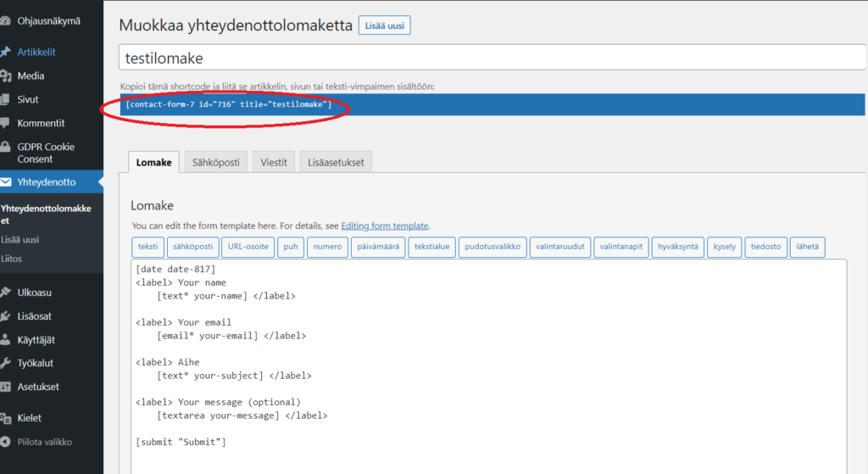Click the [submit "Submit"] line
This screenshot has height=474, width=868.
coord(181,442)
